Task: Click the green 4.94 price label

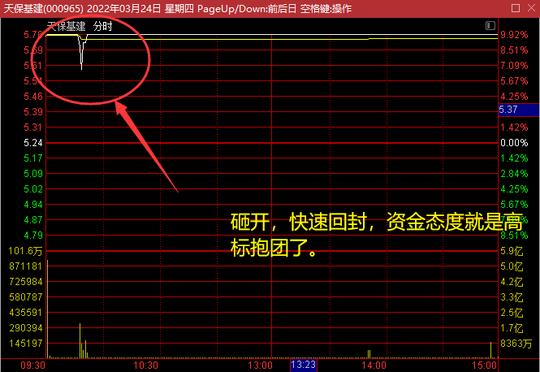Action: pyautogui.click(x=33, y=205)
